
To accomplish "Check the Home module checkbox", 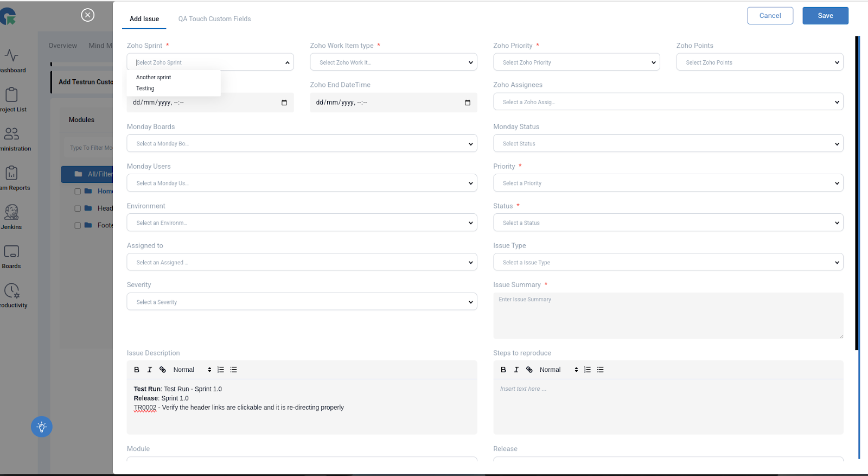I will (x=78, y=192).
